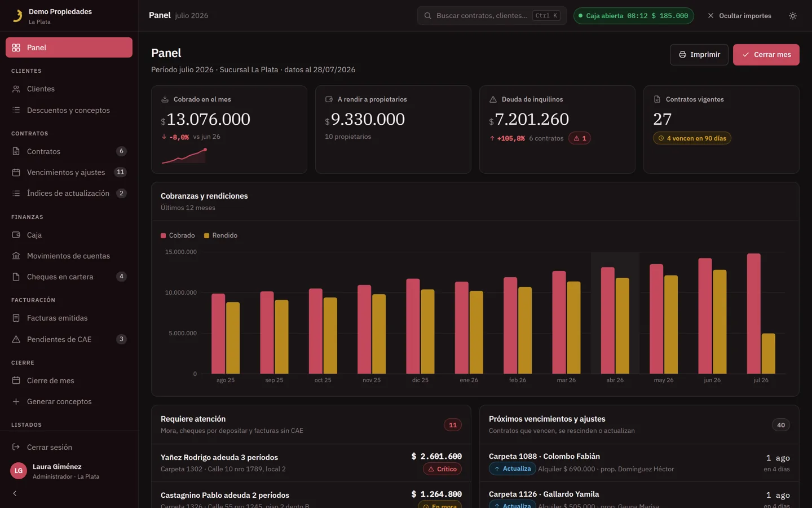Navigate to Movimientos de cuentas
Viewport: 812px width, 508px height.
(69, 256)
